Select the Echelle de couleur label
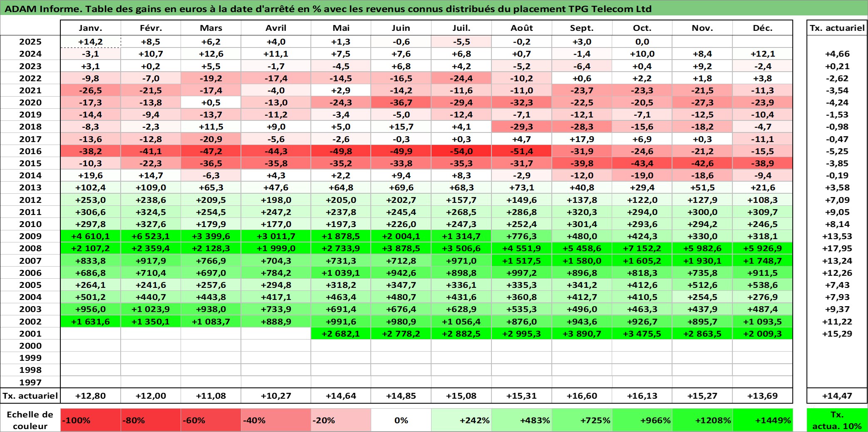 click(30, 420)
